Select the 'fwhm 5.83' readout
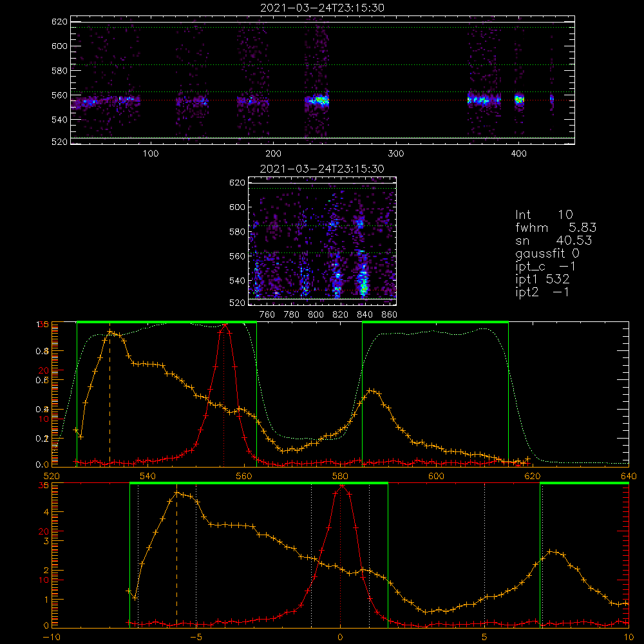Viewport: 644px width, 644px height. click(556, 227)
